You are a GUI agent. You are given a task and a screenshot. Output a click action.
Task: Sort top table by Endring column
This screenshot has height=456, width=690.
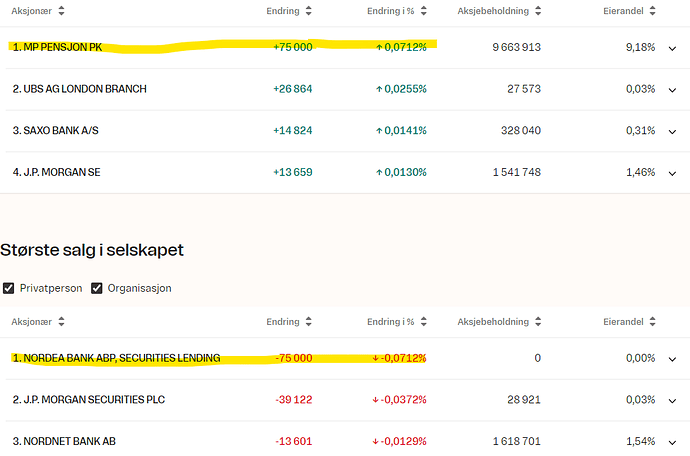point(289,11)
